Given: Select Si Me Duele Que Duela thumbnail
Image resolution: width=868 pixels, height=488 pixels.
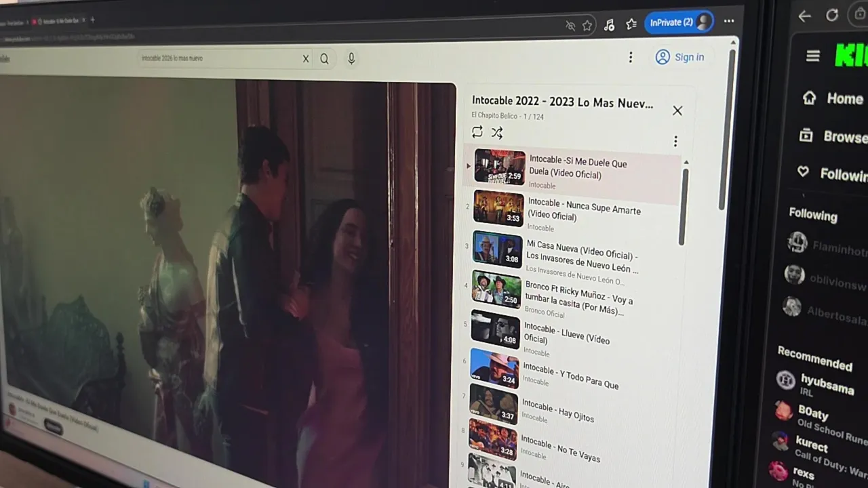Looking at the screenshot, I should (500, 167).
